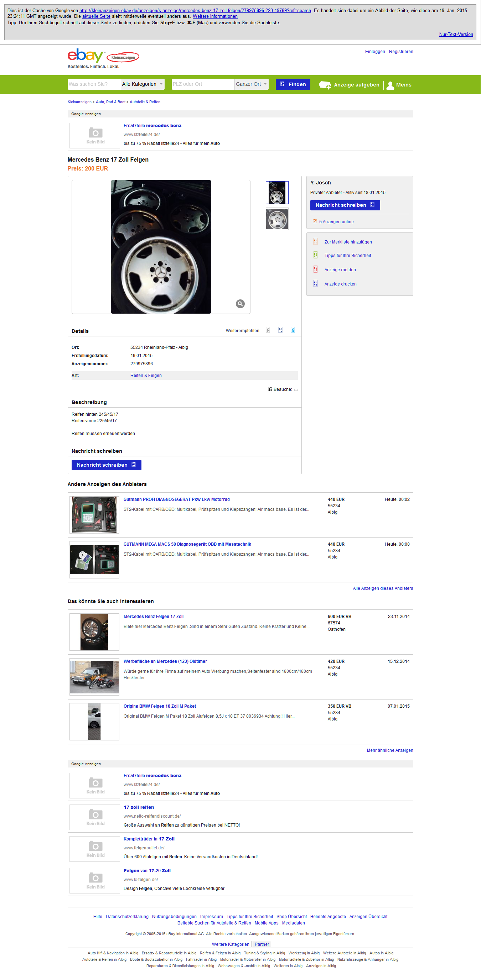The width and height of the screenshot is (481, 980).
Task: Open 5 Anzeigen online link
Action: coord(336,222)
